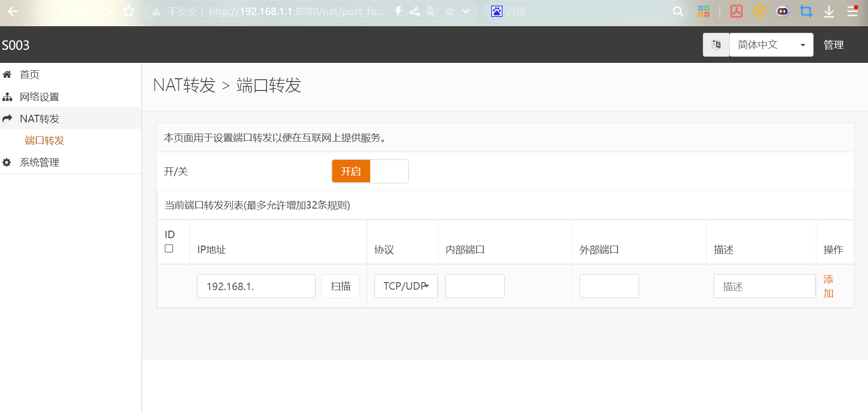Check the ID select-all checkbox
The image size is (868, 412).
(x=169, y=248)
